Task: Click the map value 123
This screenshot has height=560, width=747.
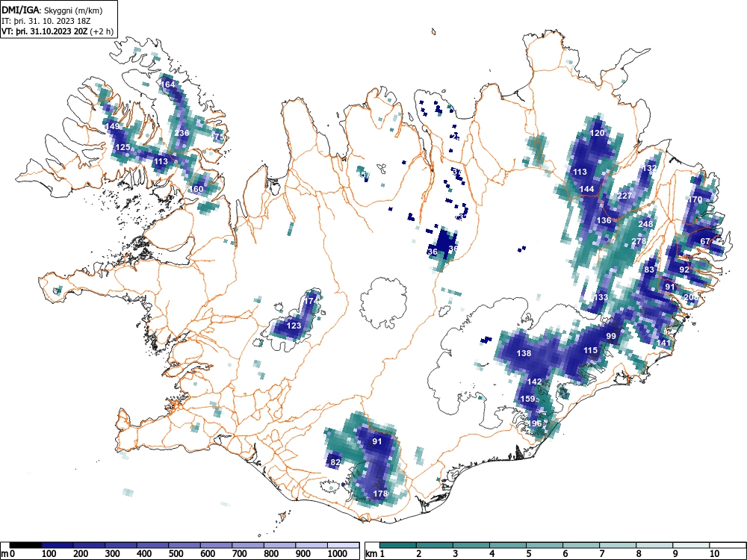Action: [x=294, y=326]
